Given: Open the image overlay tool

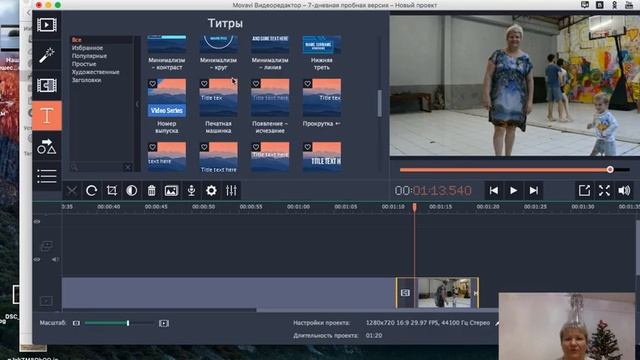Looking at the screenshot, I should coord(171,191).
